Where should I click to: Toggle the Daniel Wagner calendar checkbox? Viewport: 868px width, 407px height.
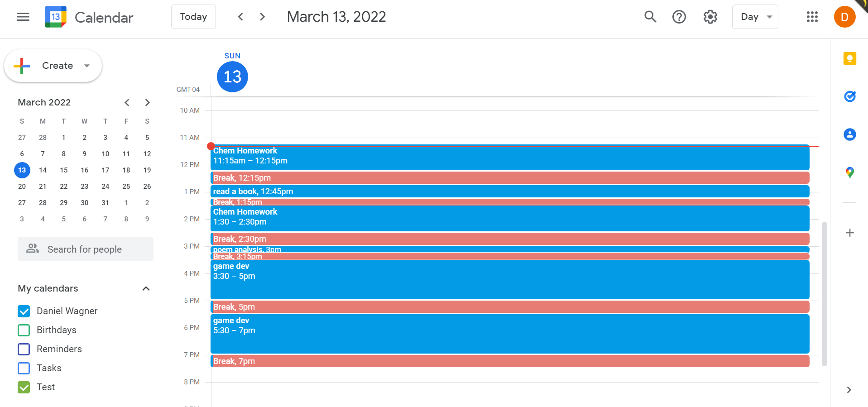24,311
